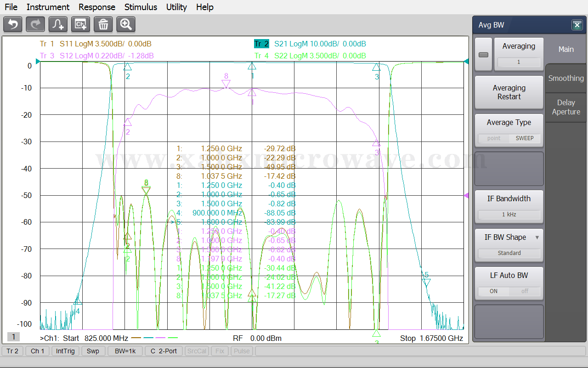Click the BW=1k status bar button
This screenshot has height=368, width=588.
[x=125, y=351]
